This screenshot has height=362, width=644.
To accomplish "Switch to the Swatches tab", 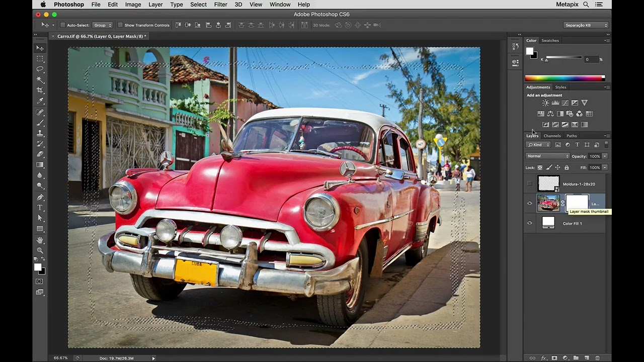I will (x=550, y=40).
